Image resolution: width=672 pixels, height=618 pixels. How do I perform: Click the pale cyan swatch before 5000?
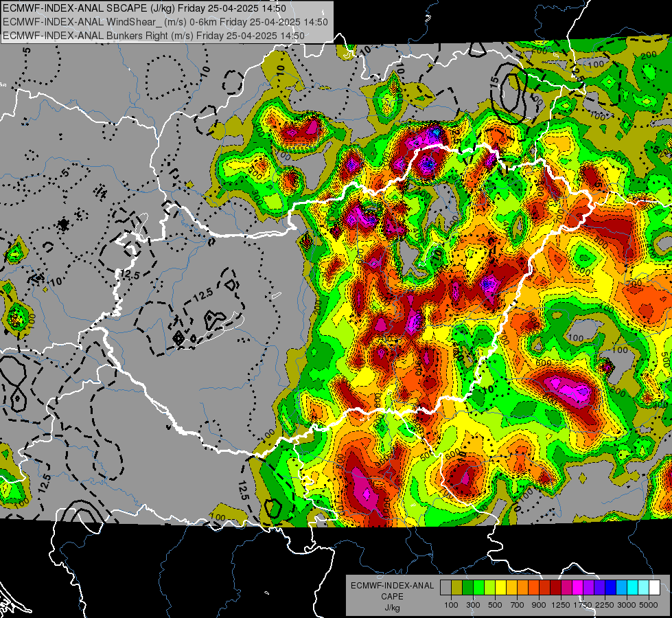[643, 587]
